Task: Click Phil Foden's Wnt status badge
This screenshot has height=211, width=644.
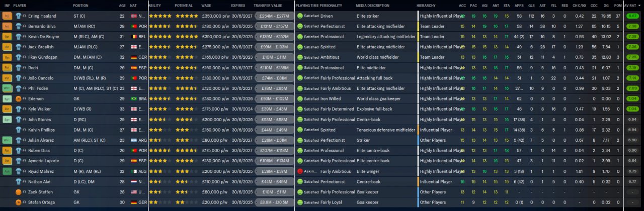Action: pyautogui.click(x=7, y=88)
